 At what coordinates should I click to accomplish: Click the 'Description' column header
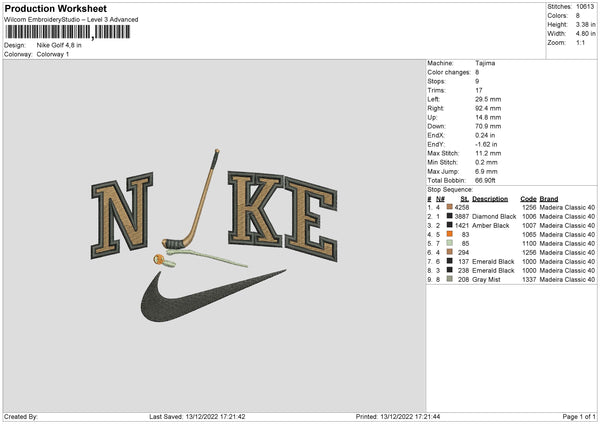point(490,199)
